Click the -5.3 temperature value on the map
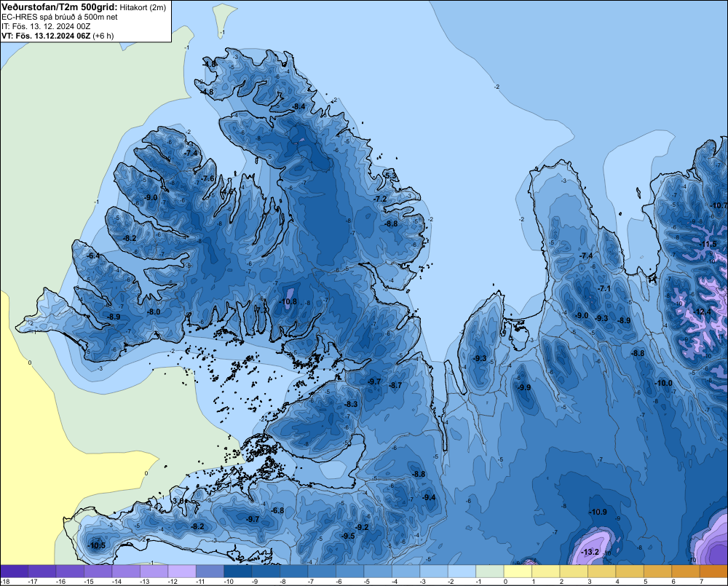The image size is (728, 586). point(391,175)
